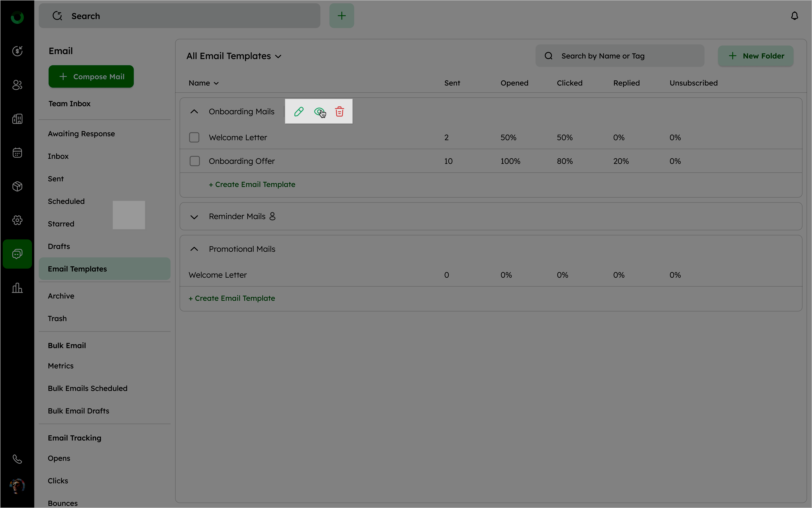The height and width of the screenshot is (508, 812).
Task: Sort by the Name column dropdown
Action: point(204,83)
